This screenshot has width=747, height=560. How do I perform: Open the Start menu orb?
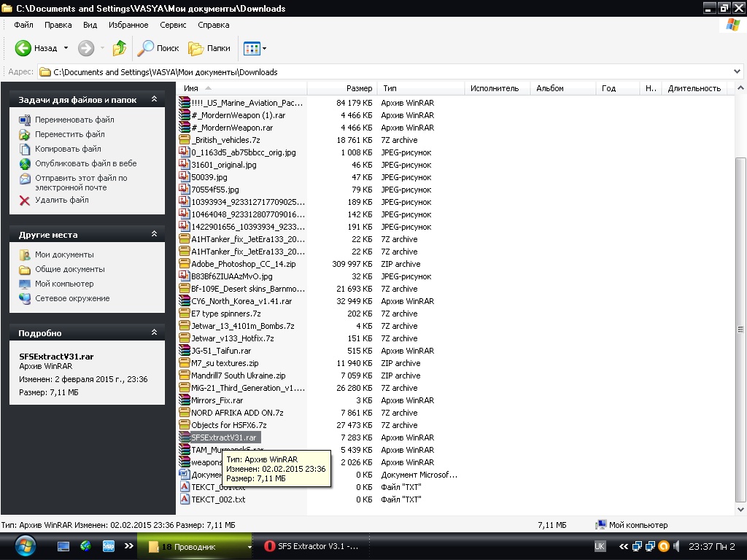[24, 545]
